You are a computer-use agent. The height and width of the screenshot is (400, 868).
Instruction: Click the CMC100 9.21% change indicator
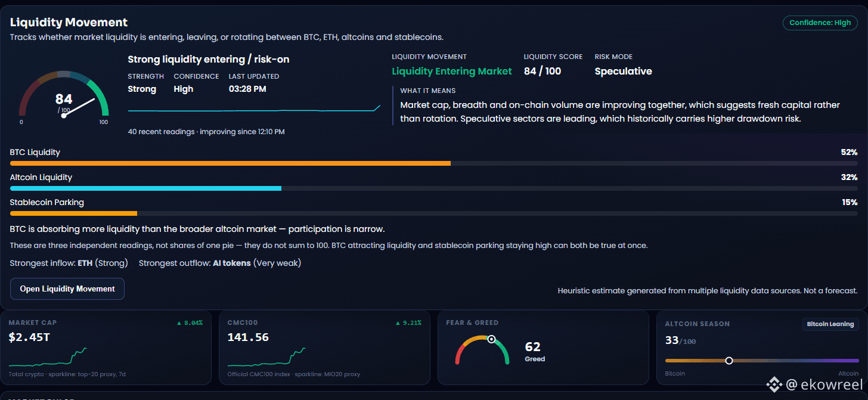[408, 323]
